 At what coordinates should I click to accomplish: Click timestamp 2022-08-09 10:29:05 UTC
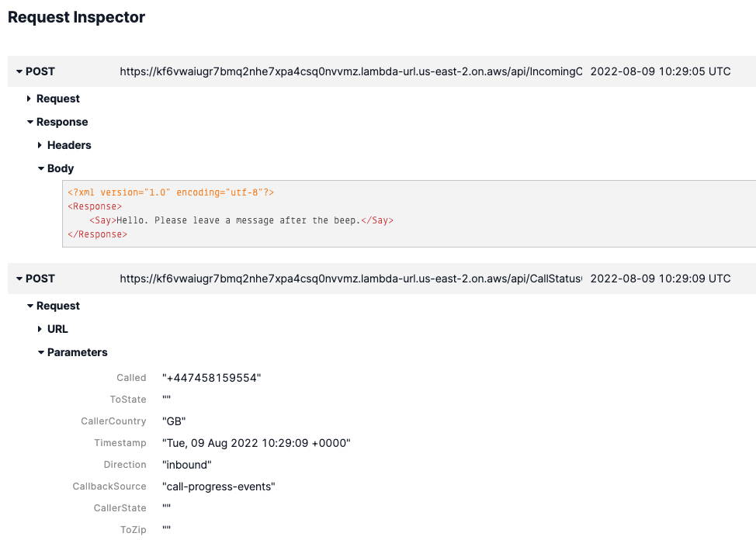(x=660, y=71)
